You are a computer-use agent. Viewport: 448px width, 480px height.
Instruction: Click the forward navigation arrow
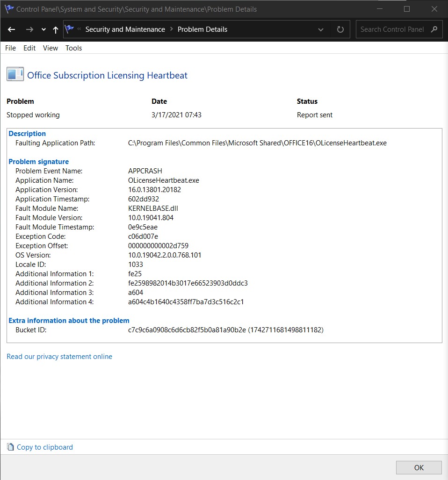pos(29,29)
